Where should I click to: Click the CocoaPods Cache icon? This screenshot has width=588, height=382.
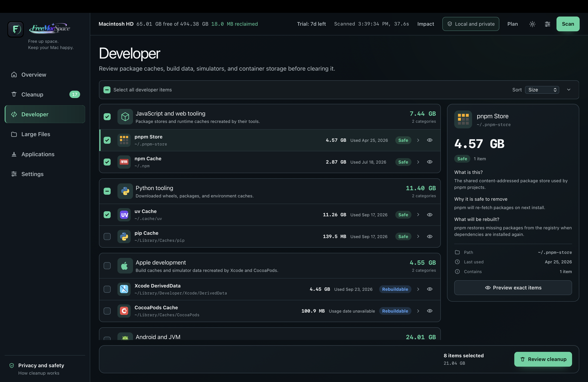click(124, 311)
